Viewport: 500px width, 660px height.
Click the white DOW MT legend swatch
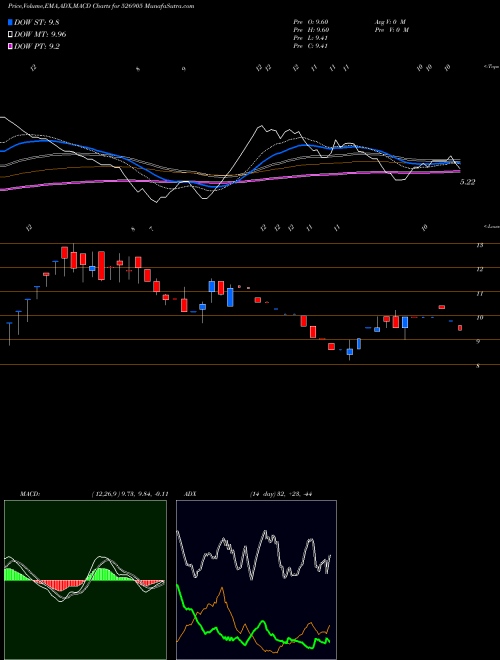click(11, 34)
